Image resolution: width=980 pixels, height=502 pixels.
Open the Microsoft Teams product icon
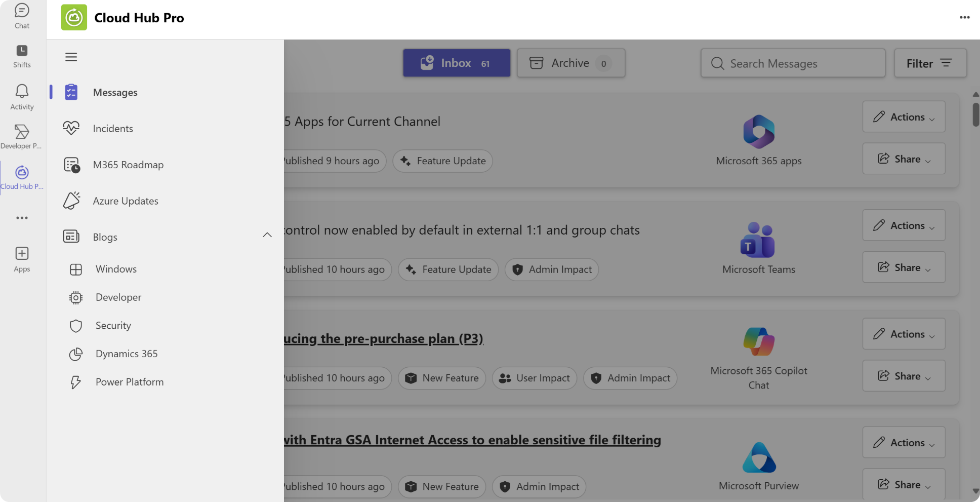758,240
